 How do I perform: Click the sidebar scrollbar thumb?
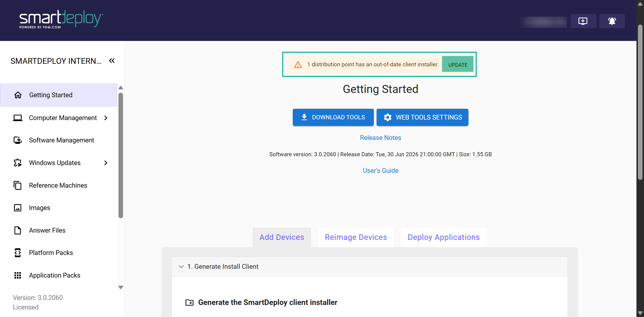click(121, 155)
